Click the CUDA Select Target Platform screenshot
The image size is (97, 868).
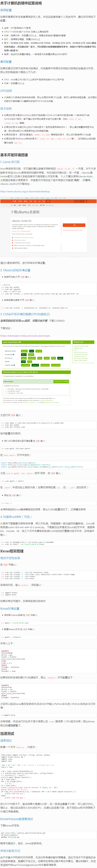coord(48,373)
